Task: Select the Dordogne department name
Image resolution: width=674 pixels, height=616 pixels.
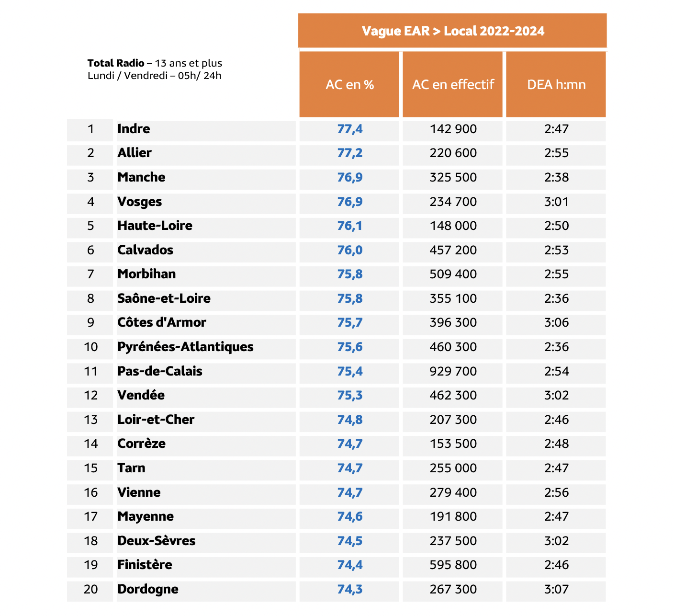Action: pos(148,589)
